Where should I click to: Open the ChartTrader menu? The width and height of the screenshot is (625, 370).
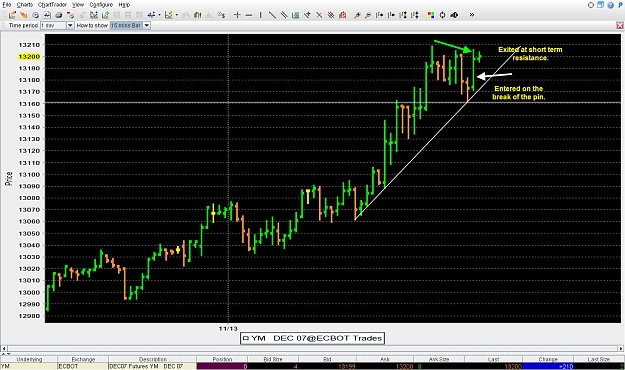point(52,4)
